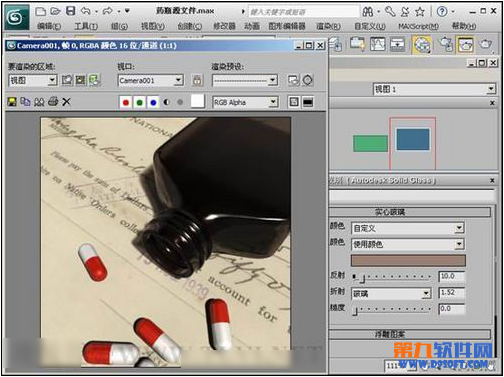The image size is (504, 377).
Task: Toggle the red channel display
Action: coord(126,102)
